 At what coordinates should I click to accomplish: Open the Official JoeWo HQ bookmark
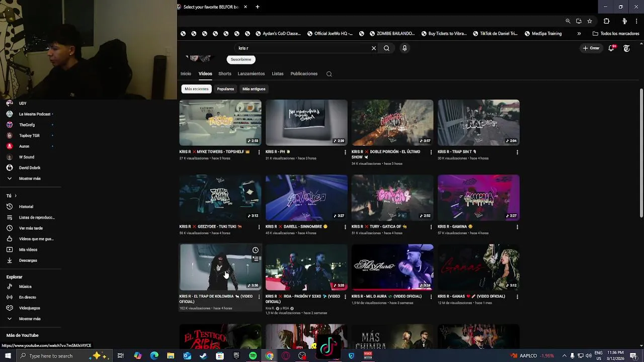tap(330, 34)
